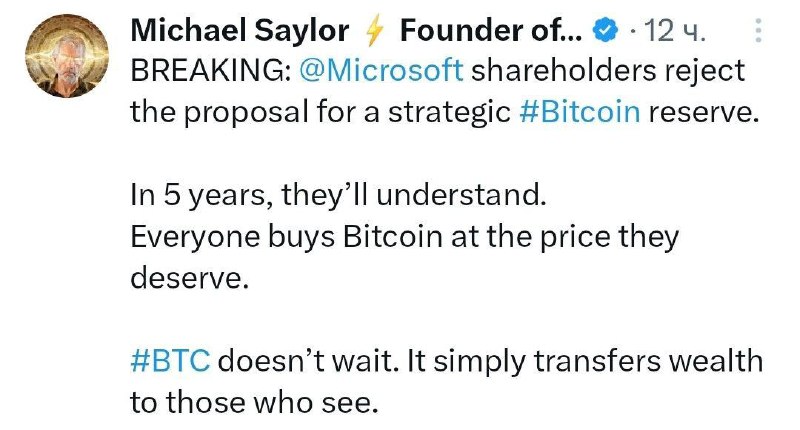
Task: Click the truncated 'Founder of...' name text
Action: pos(491,31)
